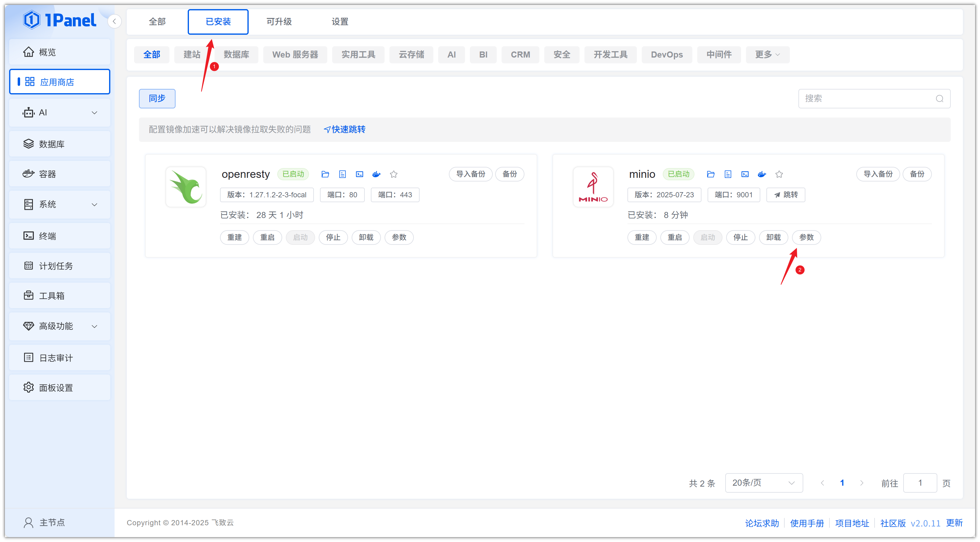This screenshot has width=980, height=542.
Task: Collapse the sidebar with the arrow button
Action: (x=114, y=21)
